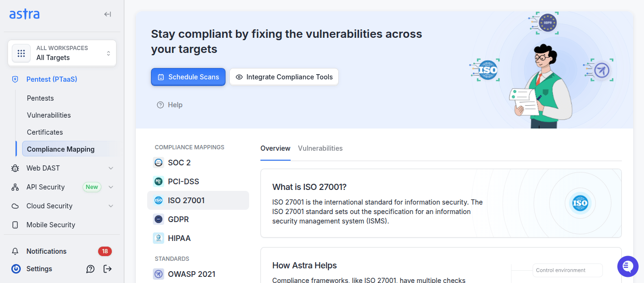Expand the API Security chevron

[111, 187]
